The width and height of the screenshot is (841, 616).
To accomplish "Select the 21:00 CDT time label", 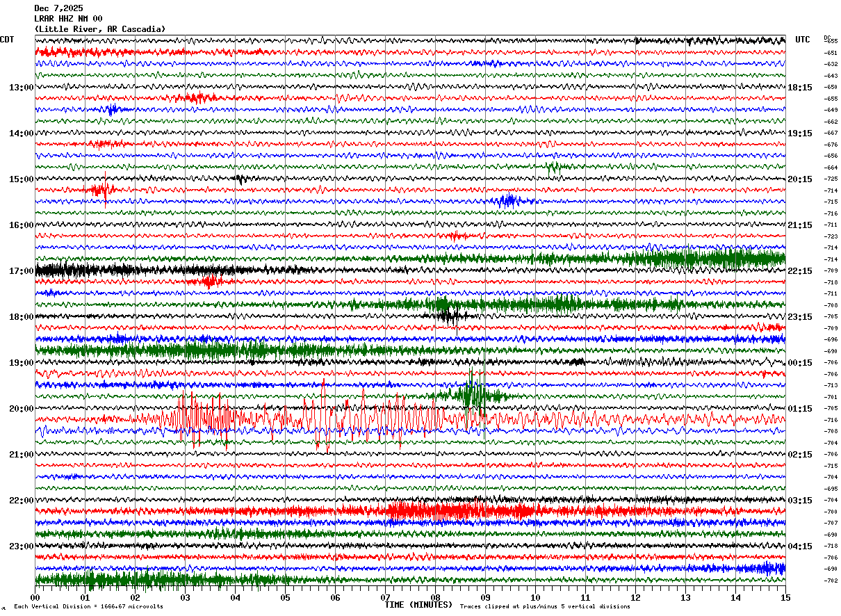I will coord(22,455).
